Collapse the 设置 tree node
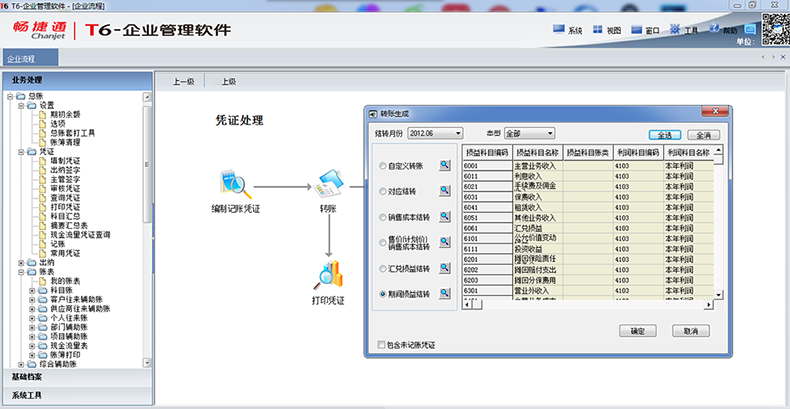This screenshot has width=790, height=409. pyautogui.click(x=21, y=106)
